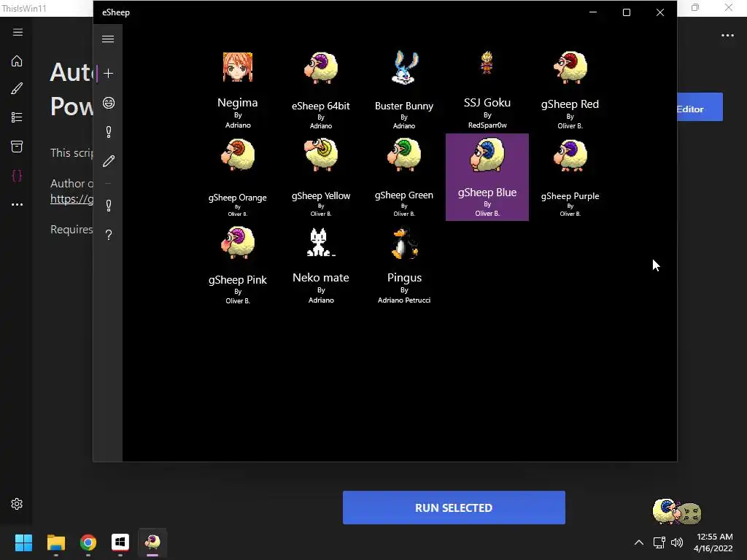Open the pencil edit icon in eSheep sidebar
The image size is (747, 560).
109,161
